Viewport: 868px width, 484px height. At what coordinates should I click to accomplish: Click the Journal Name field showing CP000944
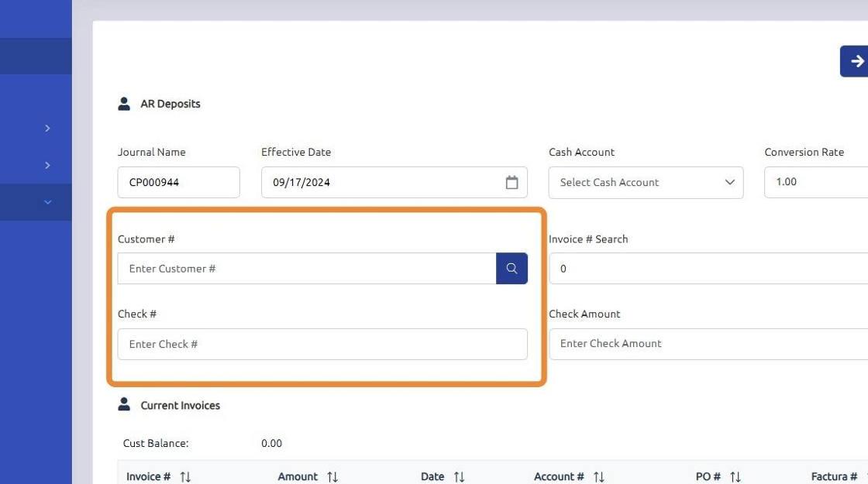pyautogui.click(x=178, y=183)
